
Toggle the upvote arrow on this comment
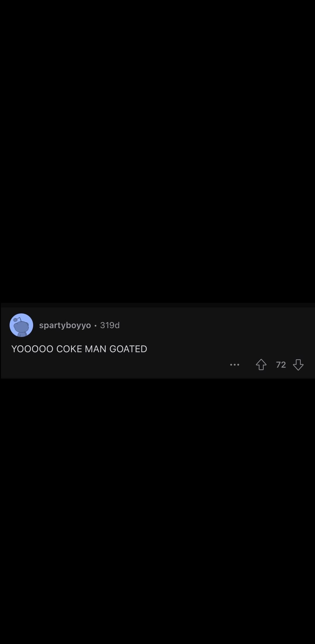(261, 365)
